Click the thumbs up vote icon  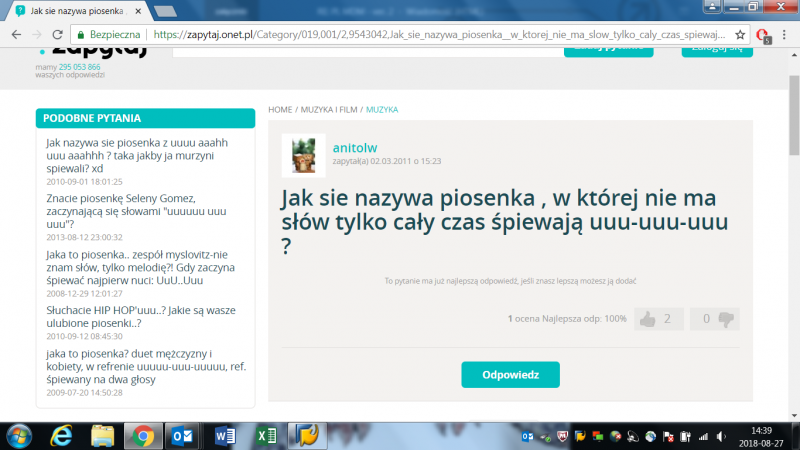(648, 319)
